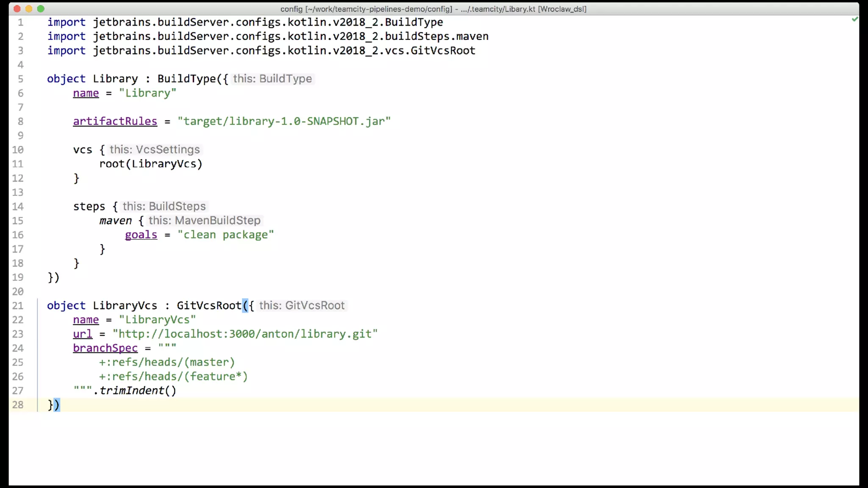Image resolution: width=868 pixels, height=488 pixels.
Task: Click the "clean package" string
Action: pos(225,235)
